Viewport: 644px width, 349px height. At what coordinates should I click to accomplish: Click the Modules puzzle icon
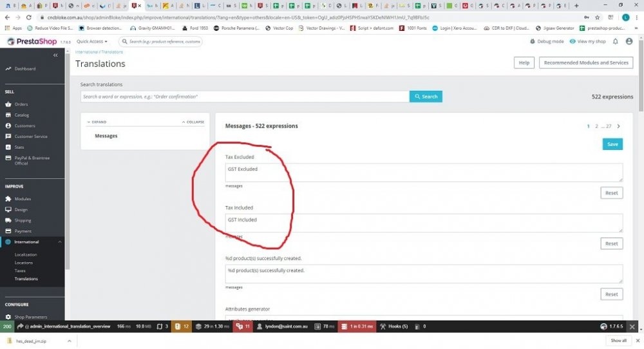[x=8, y=199]
